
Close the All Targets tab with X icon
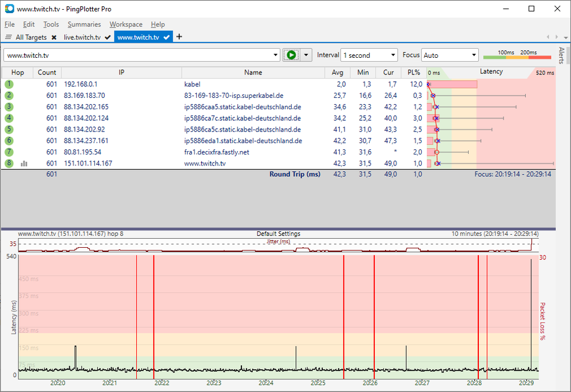pyautogui.click(x=54, y=37)
